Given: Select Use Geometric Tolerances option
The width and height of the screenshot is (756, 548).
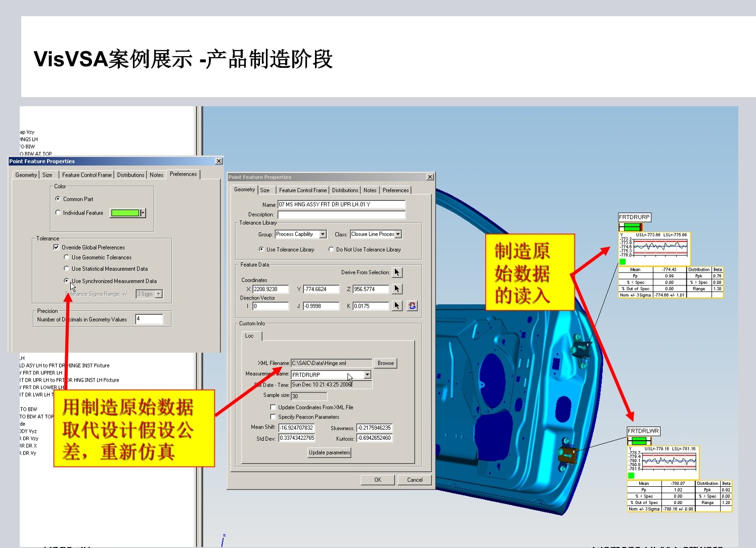Looking at the screenshot, I should pyautogui.click(x=66, y=257).
